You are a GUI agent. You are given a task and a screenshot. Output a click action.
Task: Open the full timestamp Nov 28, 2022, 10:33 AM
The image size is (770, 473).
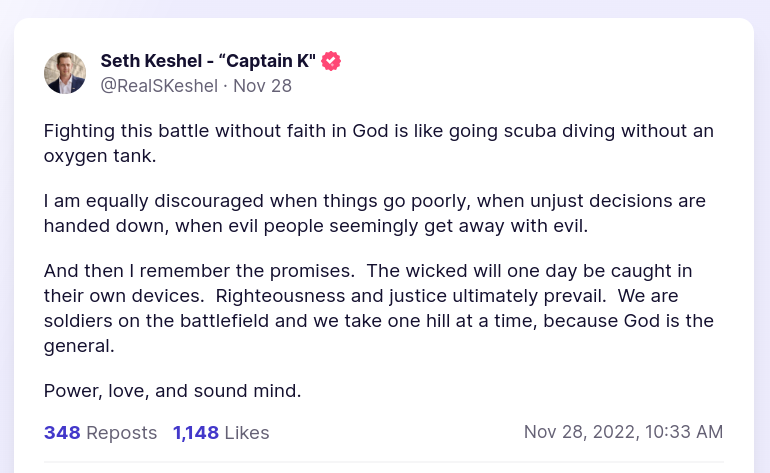tap(623, 432)
